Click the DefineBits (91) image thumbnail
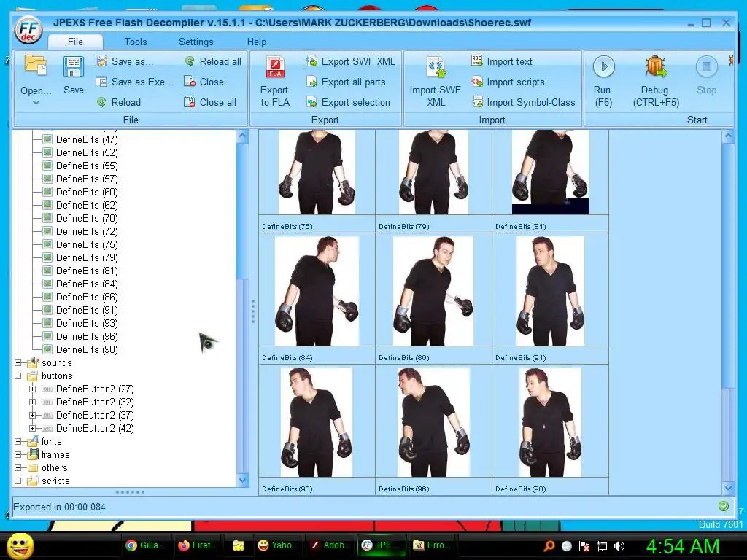 point(550,291)
